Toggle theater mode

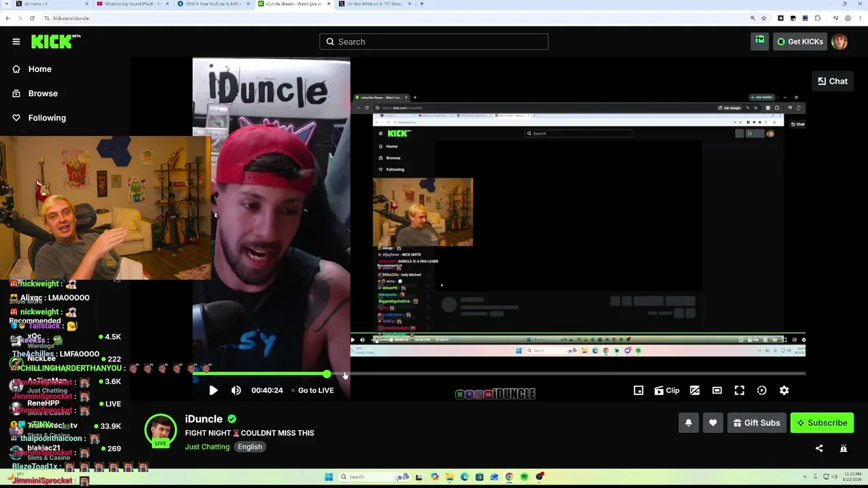point(717,390)
